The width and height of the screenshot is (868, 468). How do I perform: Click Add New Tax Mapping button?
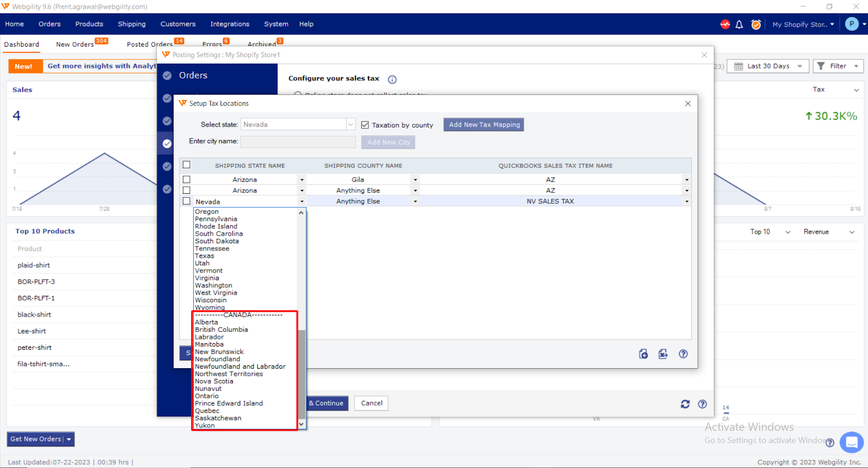pyautogui.click(x=484, y=125)
